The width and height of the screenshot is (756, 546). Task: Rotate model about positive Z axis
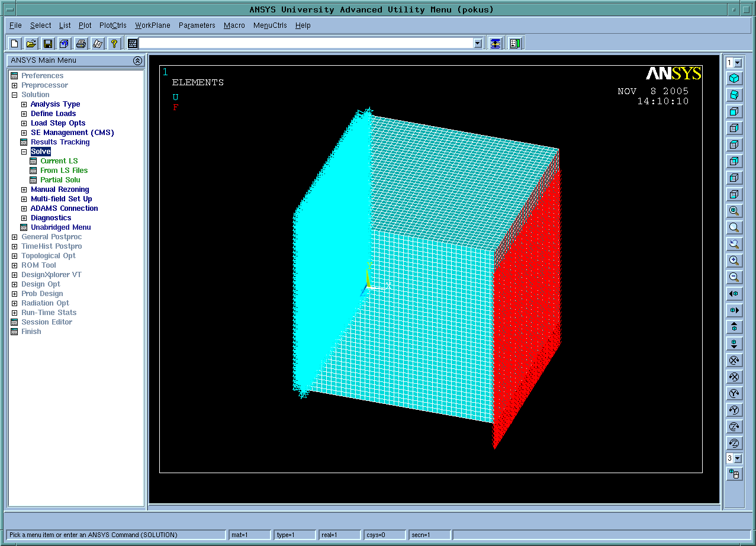[734, 426]
